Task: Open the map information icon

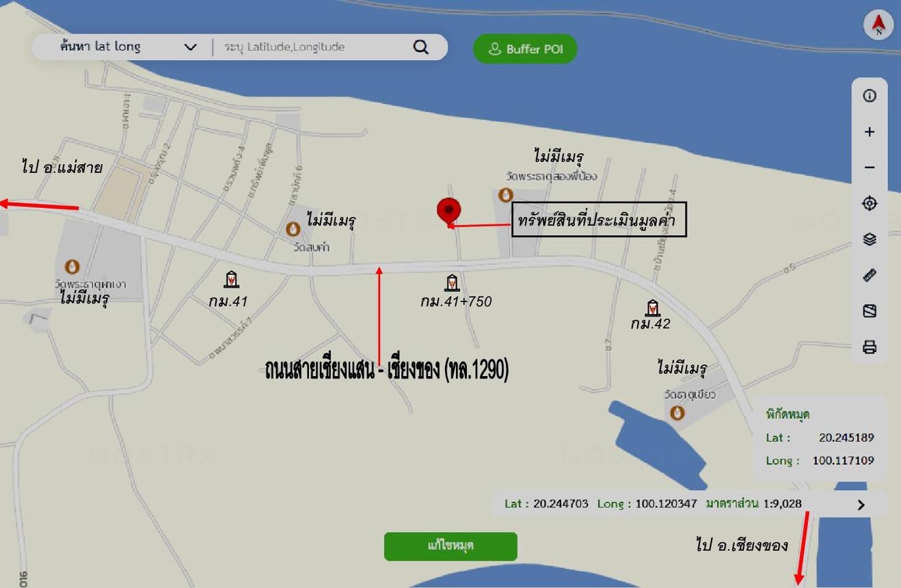Action: click(x=870, y=96)
